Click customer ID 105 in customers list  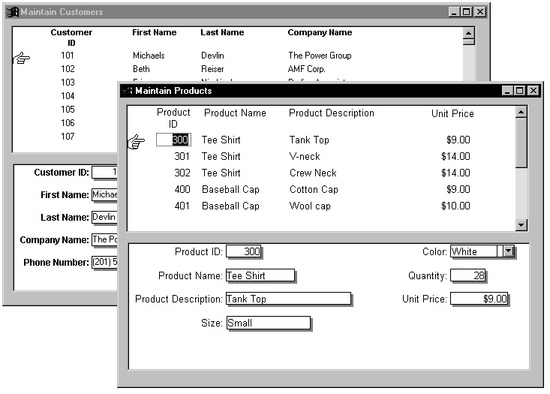click(x=68, y=109)
